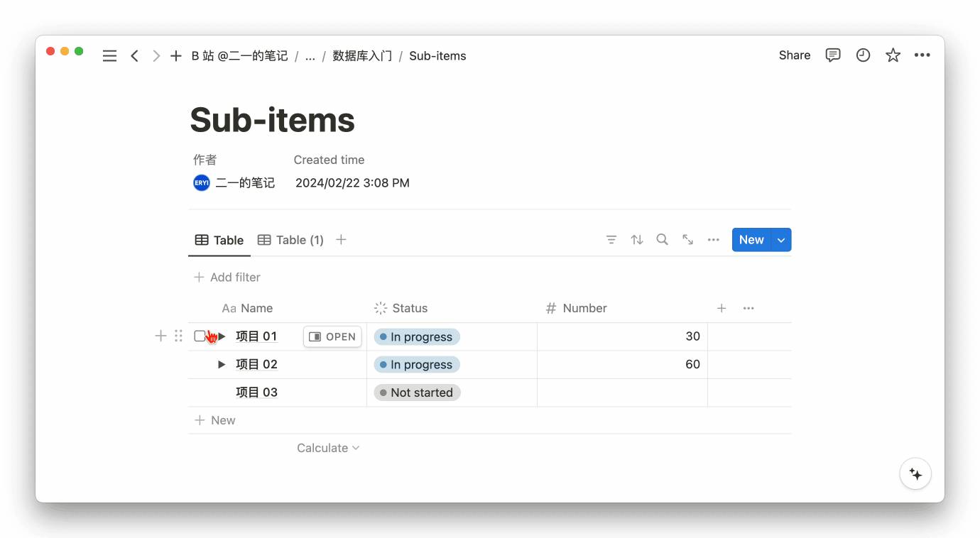Expand sub-items of 项目 01
The width and height of the screenshot is (980, 538).
222,336
